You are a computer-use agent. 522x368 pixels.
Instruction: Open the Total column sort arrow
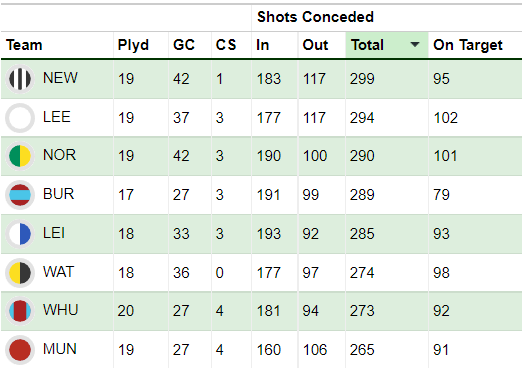pos(415,45)
